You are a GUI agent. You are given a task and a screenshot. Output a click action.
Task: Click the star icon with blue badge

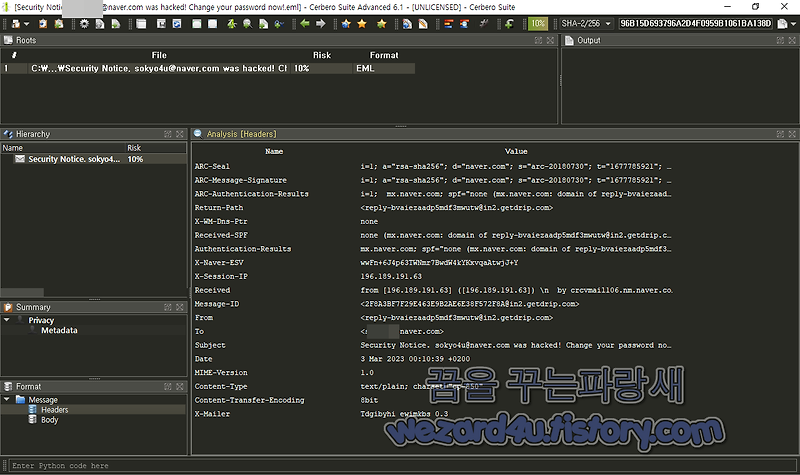[346, 23]
